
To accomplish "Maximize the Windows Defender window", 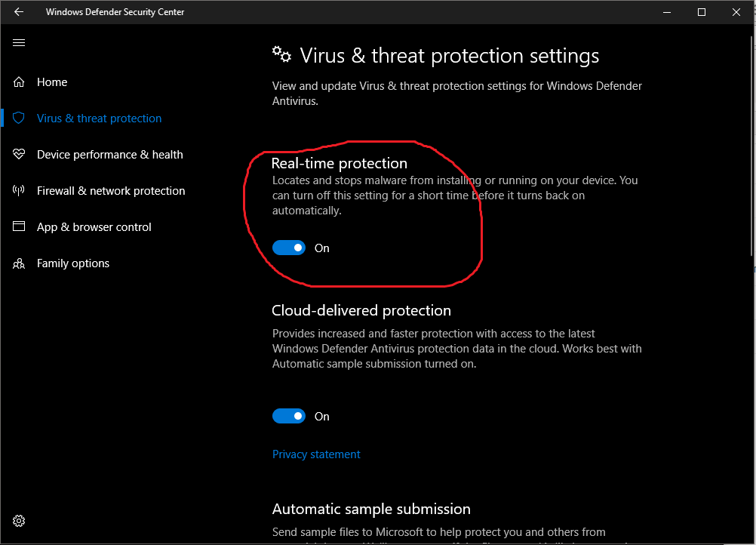I will coord(702,12).
